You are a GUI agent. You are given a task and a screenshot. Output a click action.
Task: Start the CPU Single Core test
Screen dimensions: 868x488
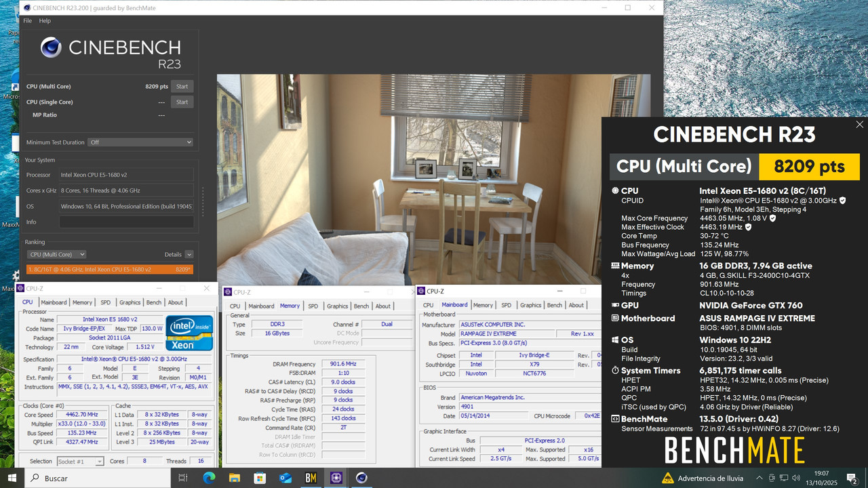point(182,102)
